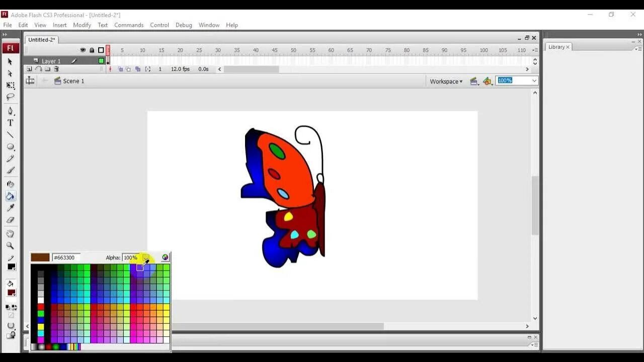Collapse the Library panel dock
The image size is (644, 362).
click(640, 34)
